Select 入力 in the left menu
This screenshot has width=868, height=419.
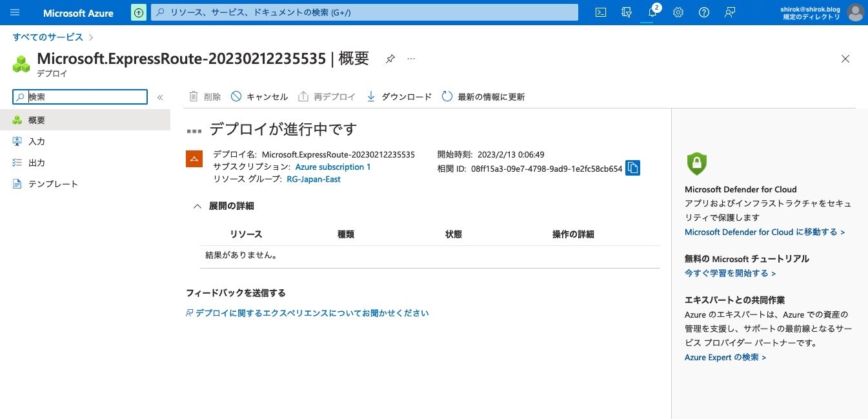click(85, 141)
